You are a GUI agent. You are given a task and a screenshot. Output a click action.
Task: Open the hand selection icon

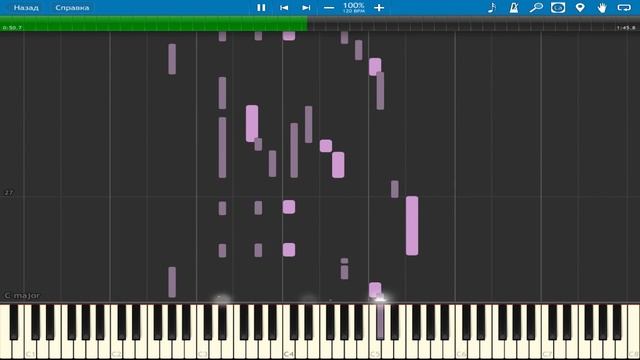click(x=602, y=8)
